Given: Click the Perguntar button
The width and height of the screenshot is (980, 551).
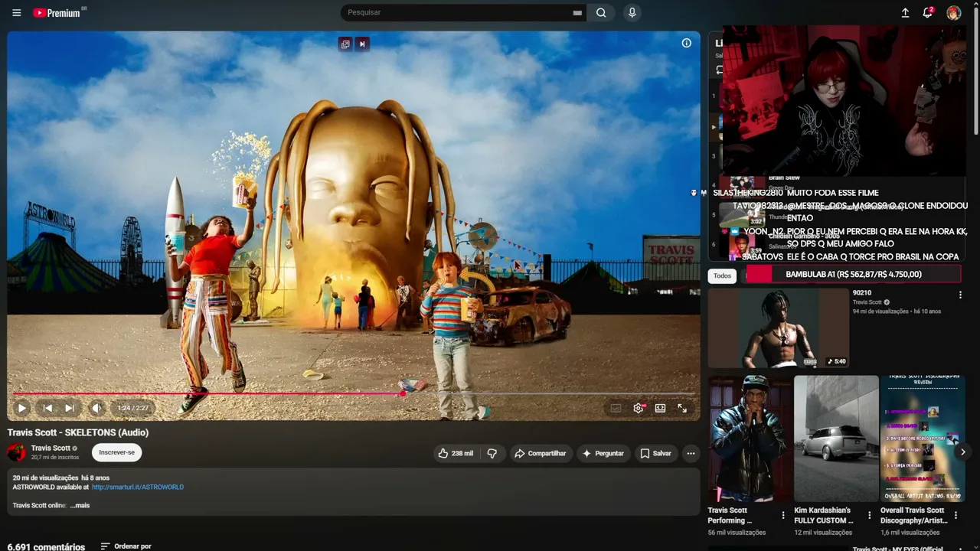Looking at the screenshot, I should (603, 453).
